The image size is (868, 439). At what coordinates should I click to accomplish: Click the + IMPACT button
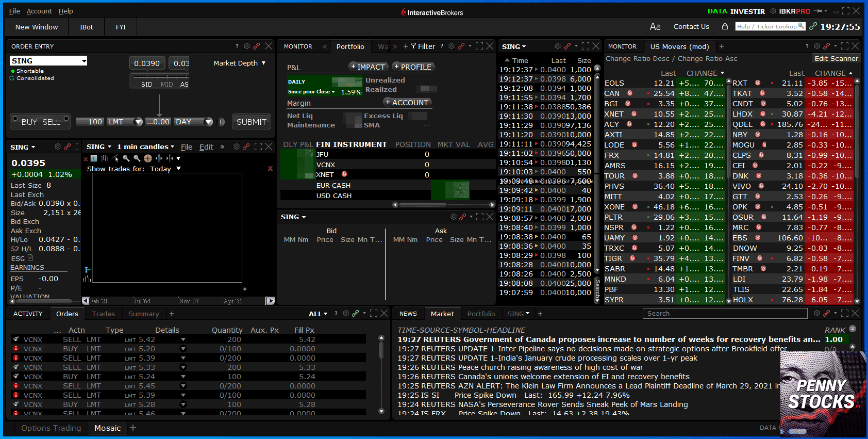click(368, 67)
